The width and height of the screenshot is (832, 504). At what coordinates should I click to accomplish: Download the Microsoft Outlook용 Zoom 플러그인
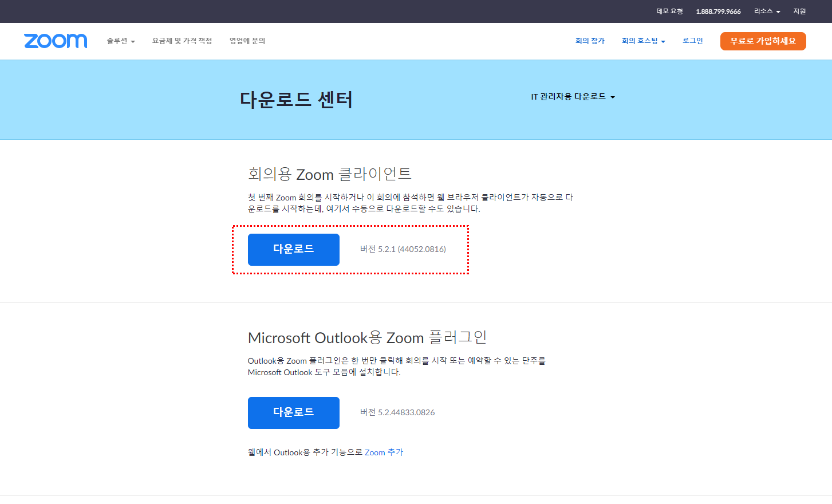pyautogui.click(x=293, y=413)
